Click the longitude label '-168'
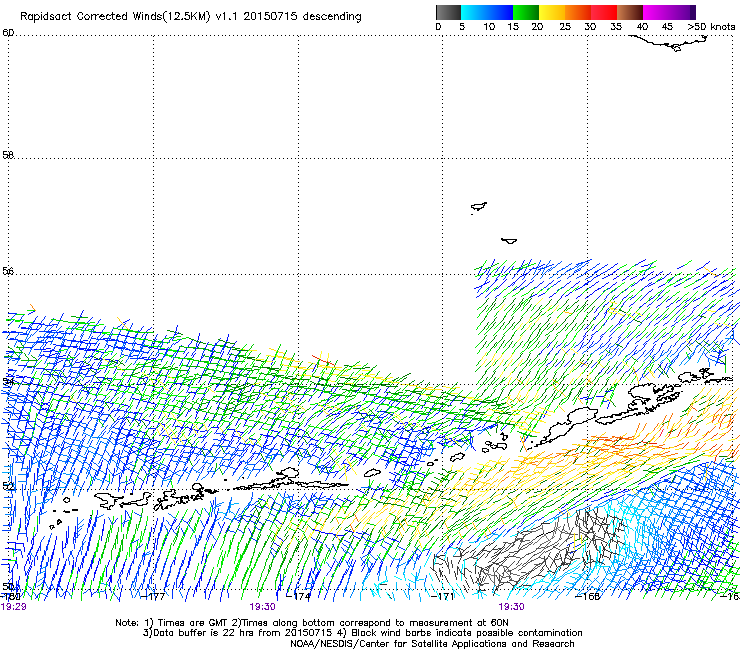The width and height of the screenshot is (740, 650). 588,596
